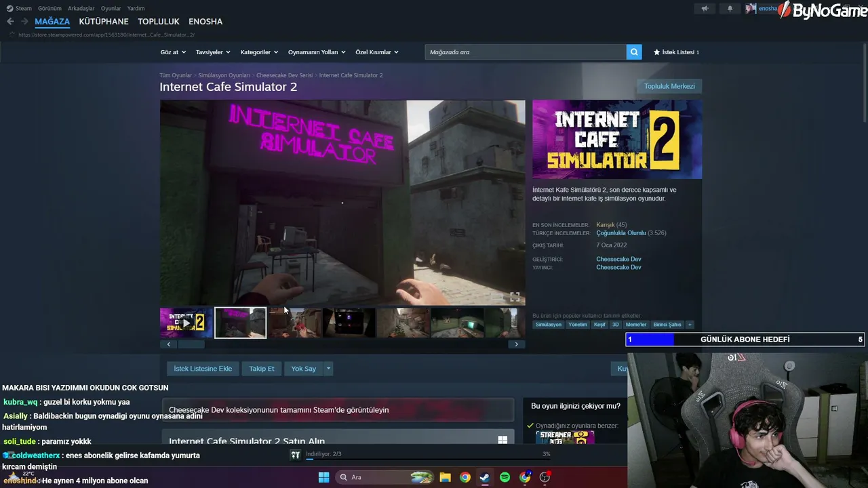The height and width of the screenshot is (488, 868).
Task: Open the Steam notifications bell
Action: (x=730, y=9)
